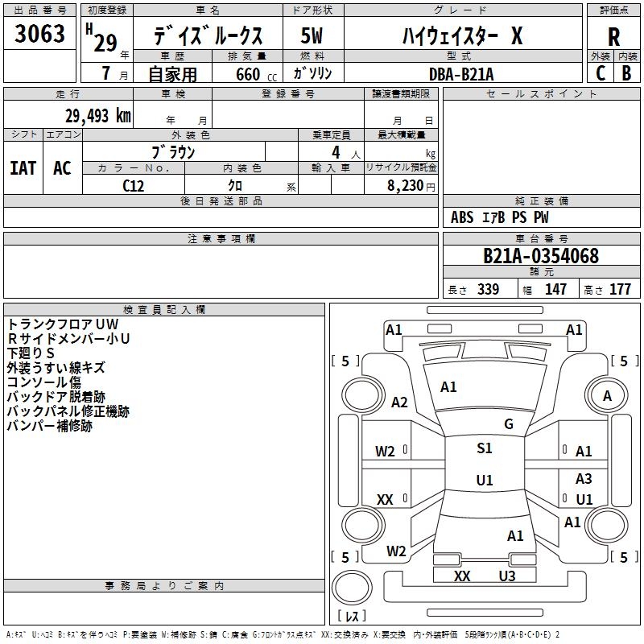The height and width of the screenshot is (644, 644).
Task: Click right rear door mark U1
Action: [x=584, y=499]
